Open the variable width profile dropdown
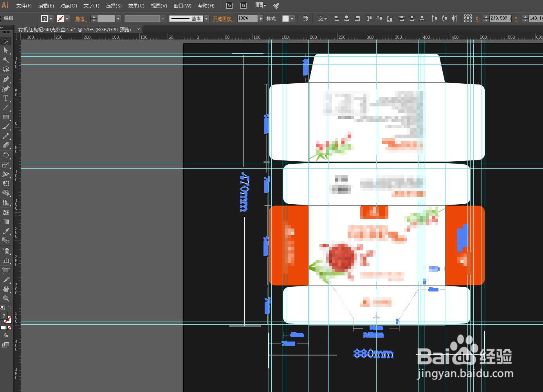543x392 pixels. (x=163, y=19)
